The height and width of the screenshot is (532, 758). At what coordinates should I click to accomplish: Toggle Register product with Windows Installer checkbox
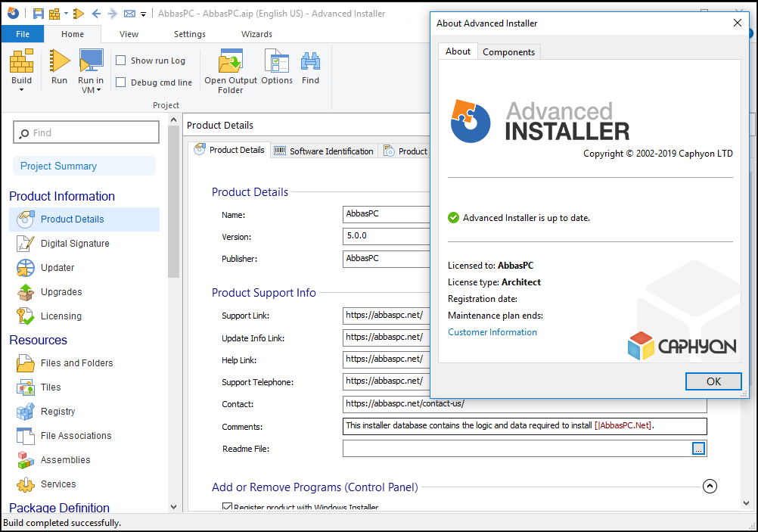click(227, 507)
